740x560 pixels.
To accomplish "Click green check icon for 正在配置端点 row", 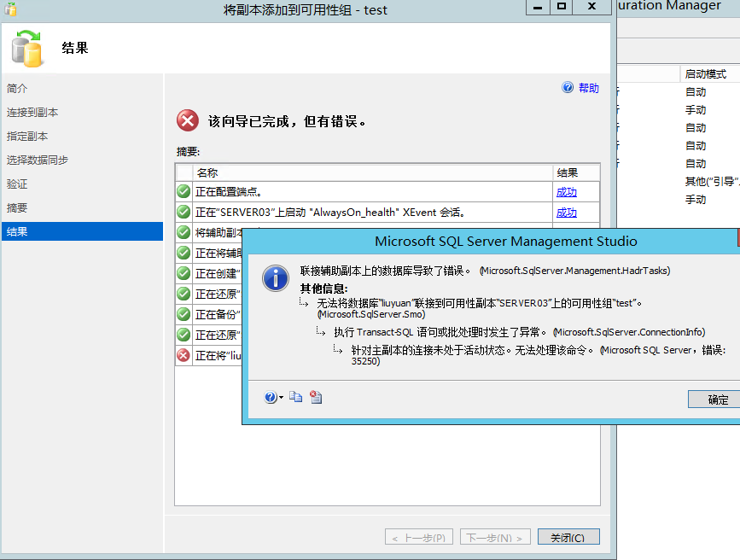I will pyautogui.click(x=184, y=192).
